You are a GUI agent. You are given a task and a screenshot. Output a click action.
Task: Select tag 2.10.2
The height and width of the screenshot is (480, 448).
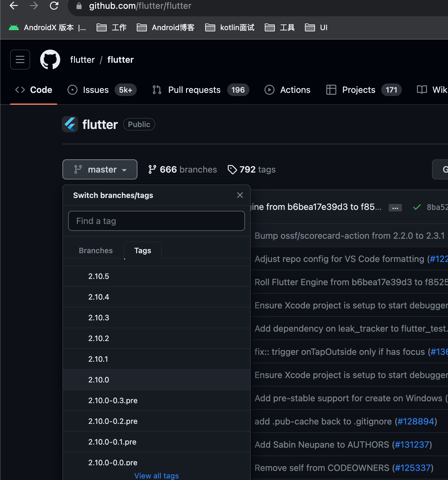(x=157, y=338)
